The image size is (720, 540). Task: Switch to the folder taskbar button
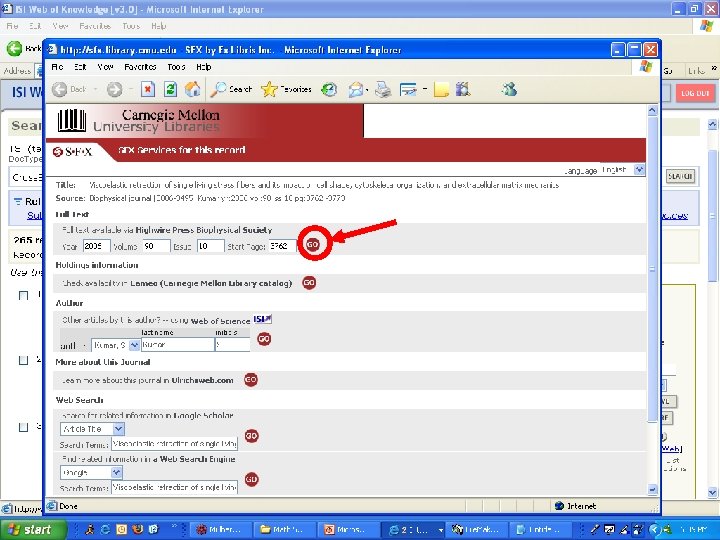(284, 529)
